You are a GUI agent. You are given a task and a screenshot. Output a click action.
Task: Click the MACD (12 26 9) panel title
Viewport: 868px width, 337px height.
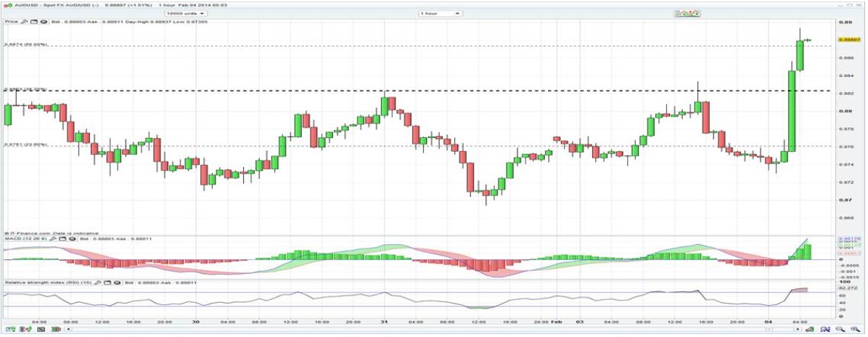[25, 239]
